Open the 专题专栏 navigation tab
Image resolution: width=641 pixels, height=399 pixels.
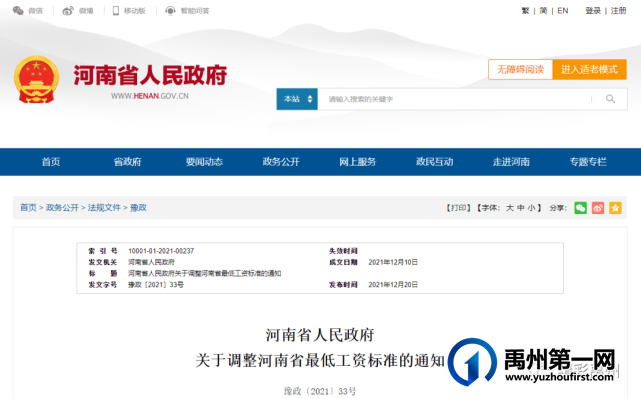point(588,161)
